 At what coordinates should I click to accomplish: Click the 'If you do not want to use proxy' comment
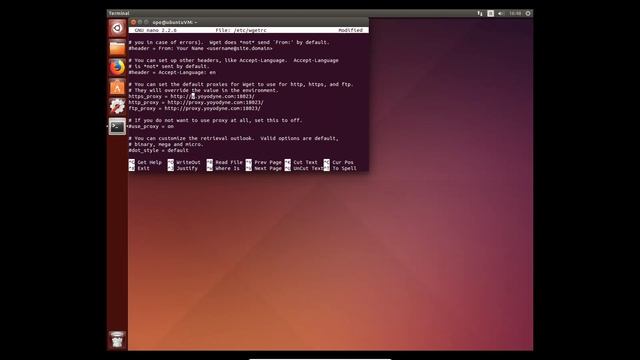coord(216,120)
